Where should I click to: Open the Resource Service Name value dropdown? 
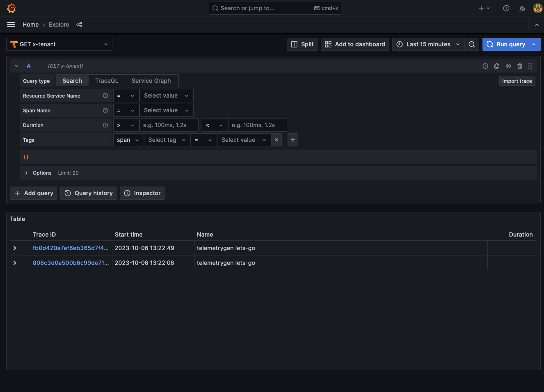point(166,96)
